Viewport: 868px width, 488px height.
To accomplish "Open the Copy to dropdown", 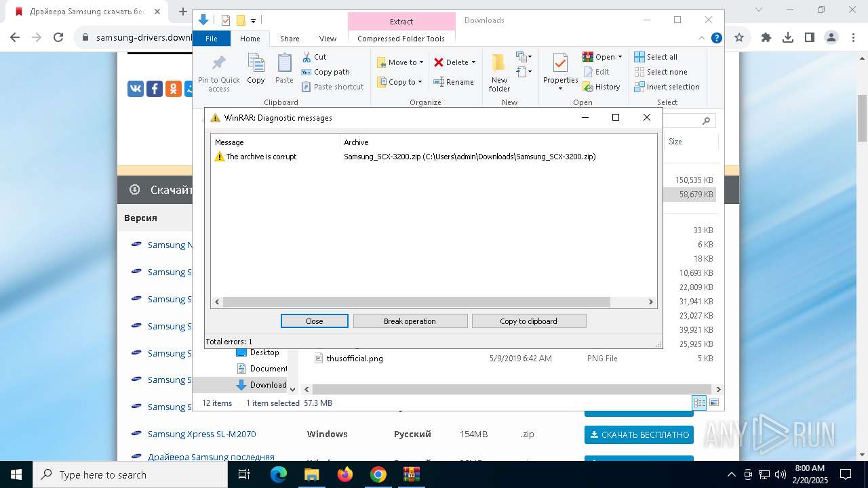I will [x=400, y=82].
